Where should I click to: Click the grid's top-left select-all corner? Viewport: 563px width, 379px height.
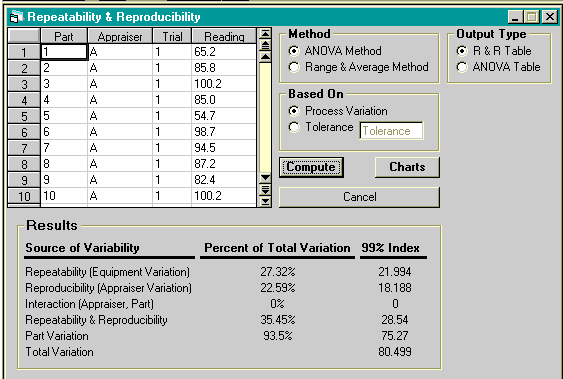[x=24, y=36]
